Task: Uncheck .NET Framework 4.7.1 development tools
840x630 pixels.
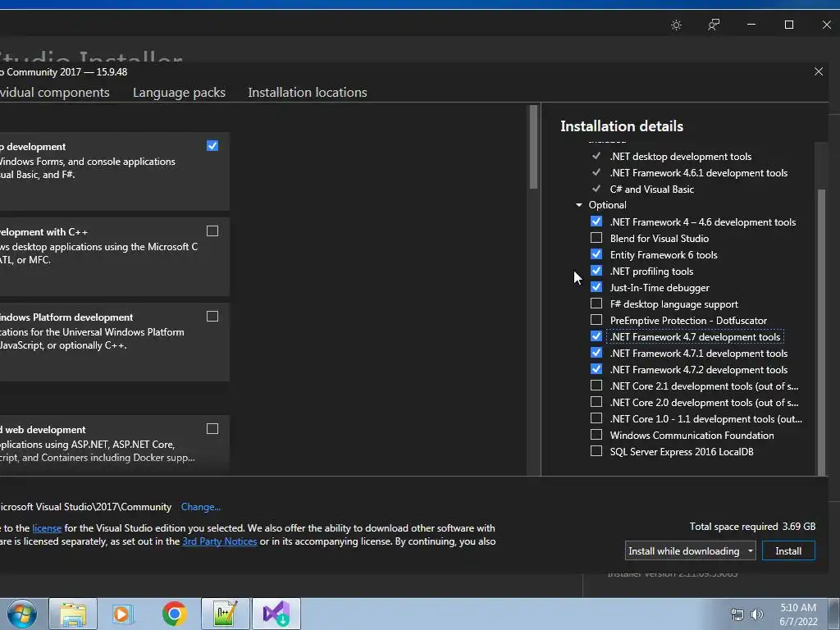Action: (x=596, y=353)
